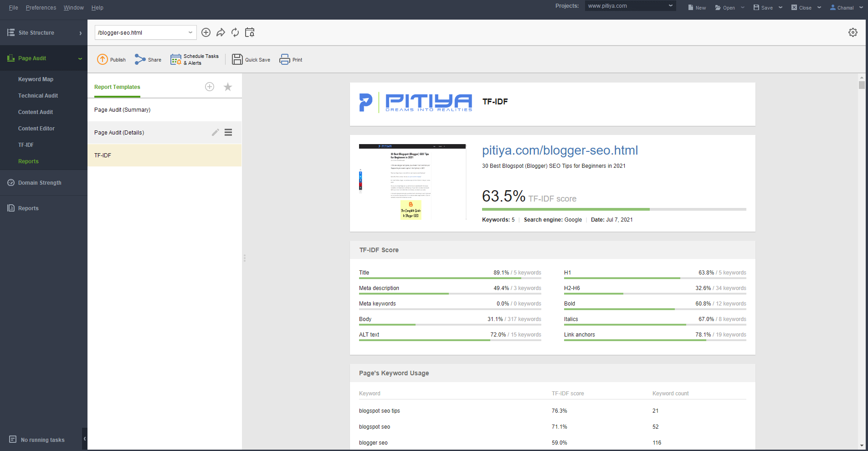
Task: Expand Site Structure chevron
Action: [81, 33]
